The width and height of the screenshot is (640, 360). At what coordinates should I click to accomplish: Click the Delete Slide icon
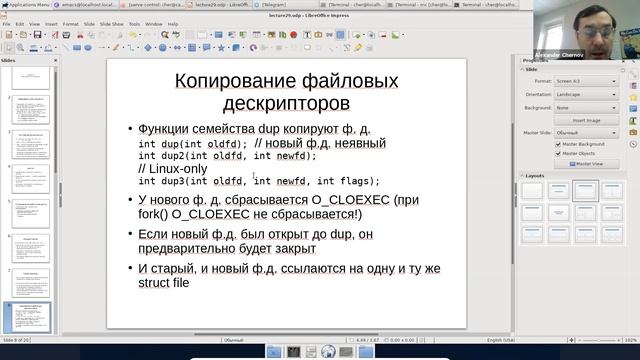coord(383,35)
